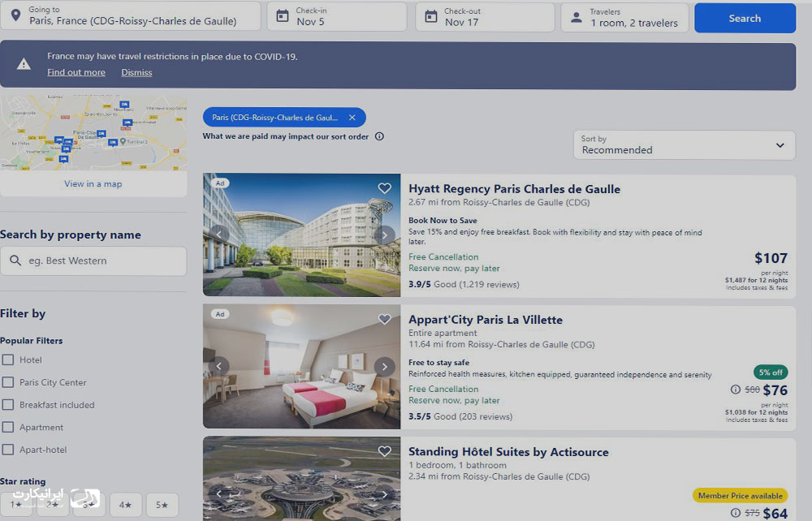The height and width of the screenshot is (521, 812).
Task: Click the search magnifier icon in property name
Action: coord(15,260)
